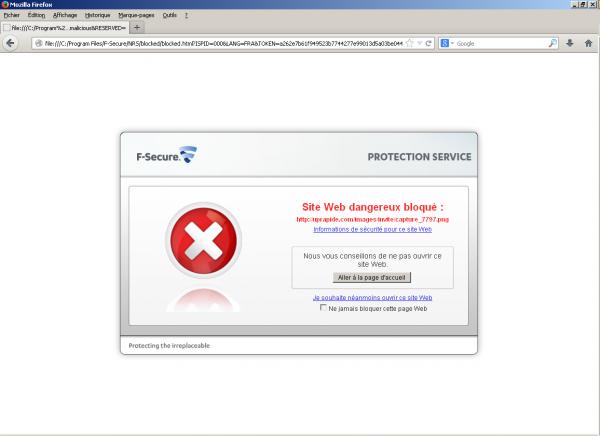Select the blocked page tab
This screenshot has height=436, width=600.
65,28
